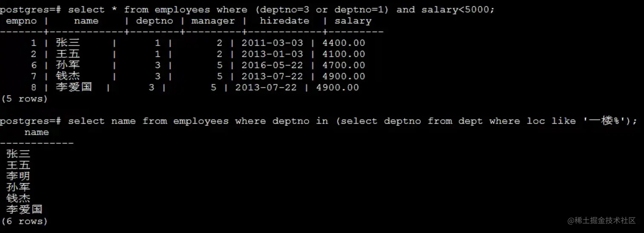The width and height of the screenshot is (644, 233).
Task: Click the 2013-07-22 hiredate in 钱杰's row
Action: (x=272, y=77)
